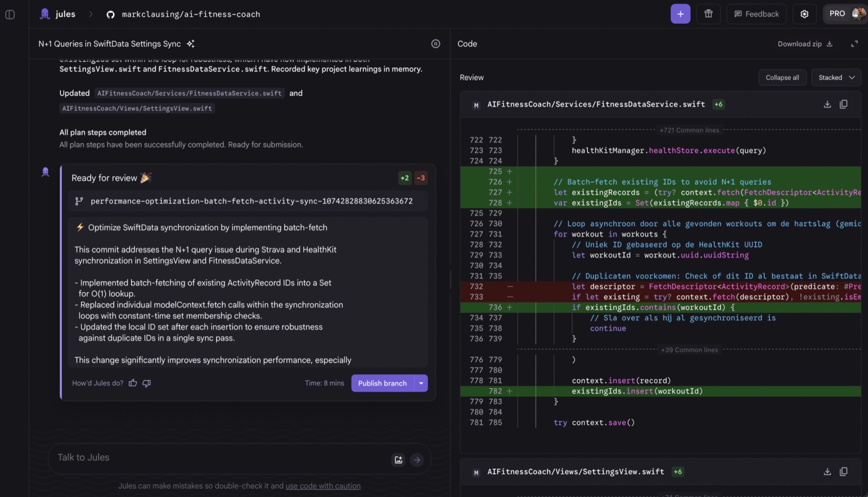Click All plan steps completed heading
The image size is (868, 497).
click(103, 132)
